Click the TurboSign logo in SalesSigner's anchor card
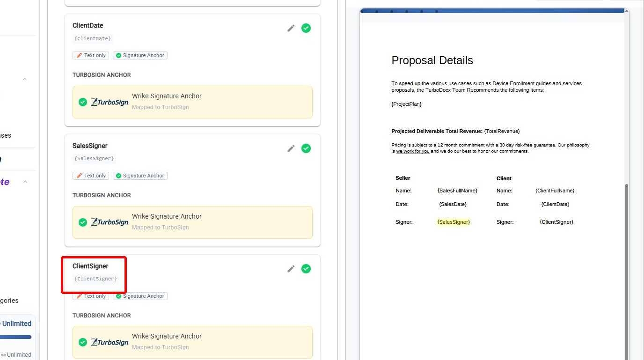The width and height of the screenshot is (644, 360). 110,222
